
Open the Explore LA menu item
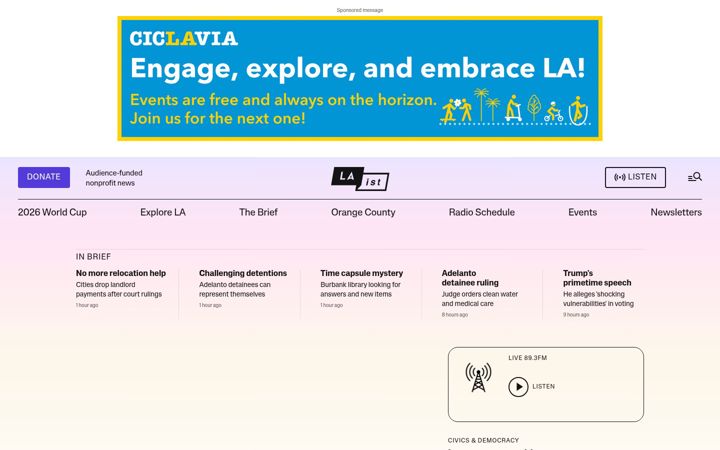coord(163,212)
